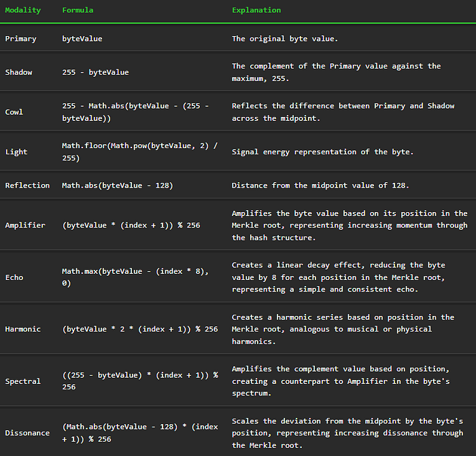
Task: Click the Explanation column header
Action: point(256,10)
